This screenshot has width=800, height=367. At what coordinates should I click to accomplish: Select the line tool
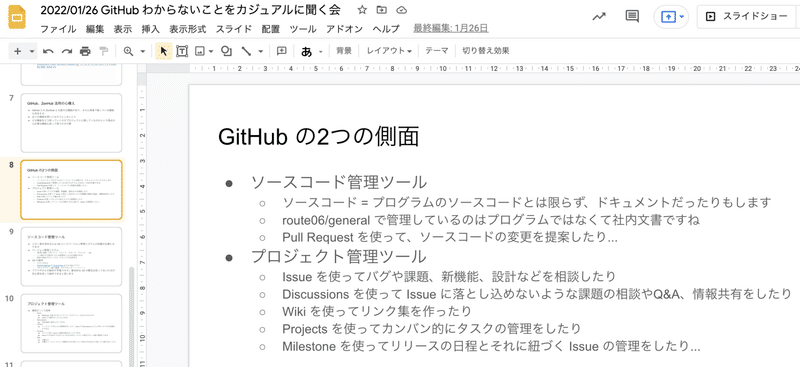(x=246, y=51)
